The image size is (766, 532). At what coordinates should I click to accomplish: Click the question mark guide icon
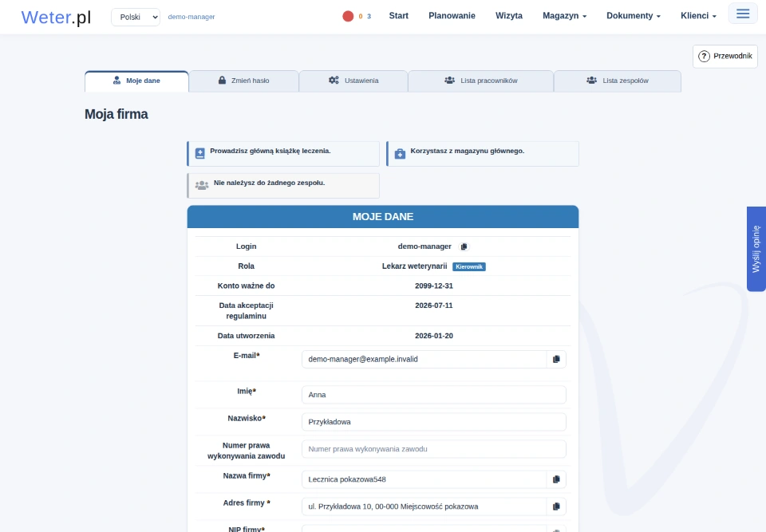[704, 56]
